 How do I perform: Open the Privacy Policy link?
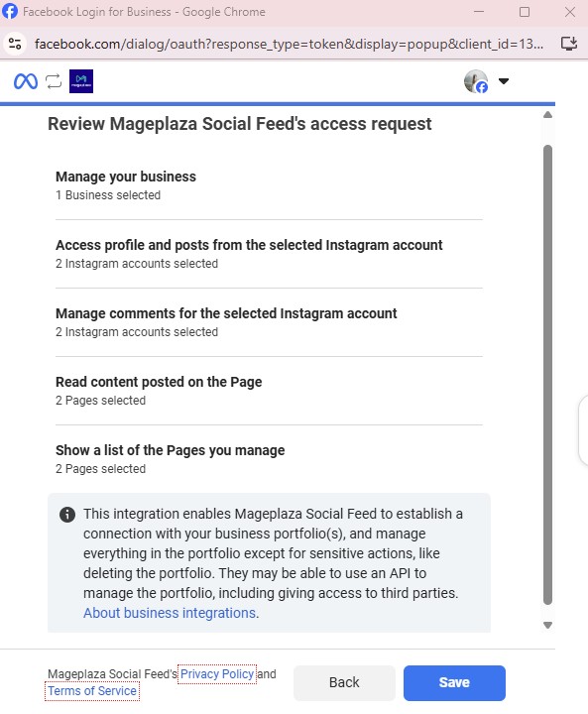click(x=217, y=674)
